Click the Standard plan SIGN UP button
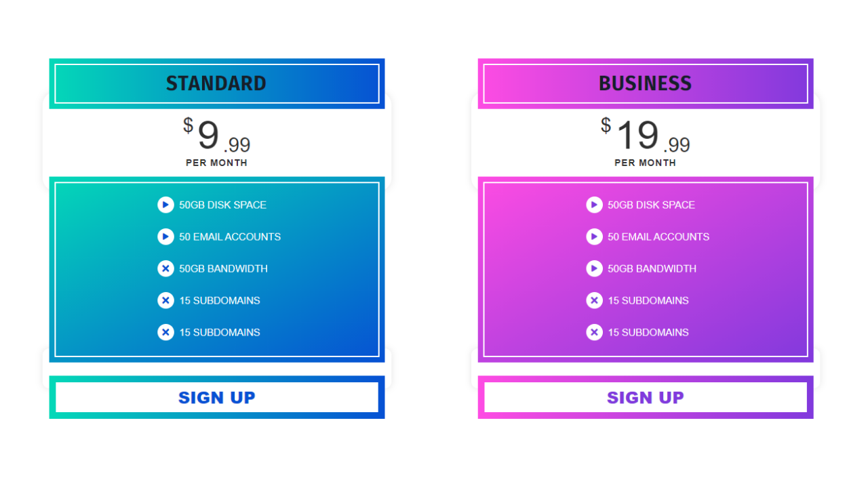Screen dimensions: 868x488 click(217, 397)
